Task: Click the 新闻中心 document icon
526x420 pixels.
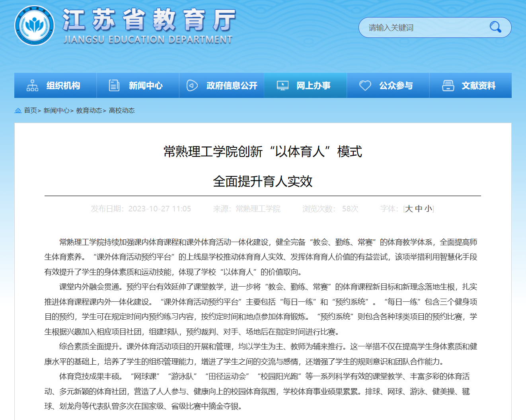Action: pyautogui.click(x=114, y=86)
